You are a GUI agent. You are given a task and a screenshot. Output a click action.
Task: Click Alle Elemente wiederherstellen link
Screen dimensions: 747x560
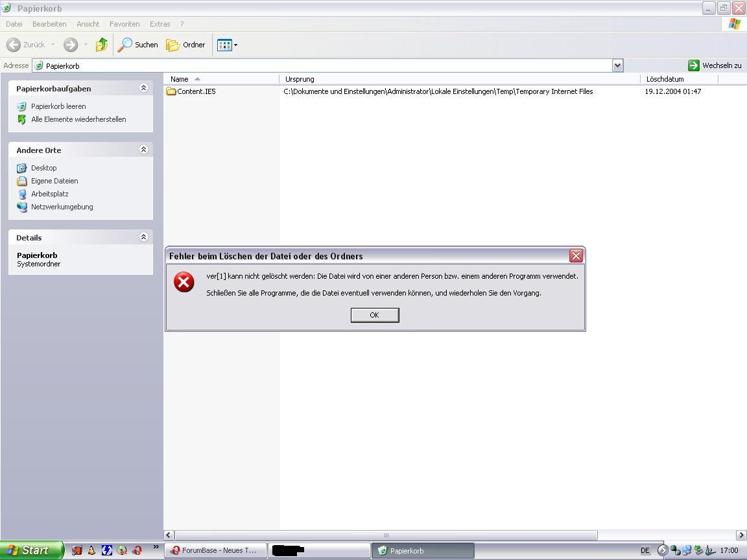[x=78, y=119]
